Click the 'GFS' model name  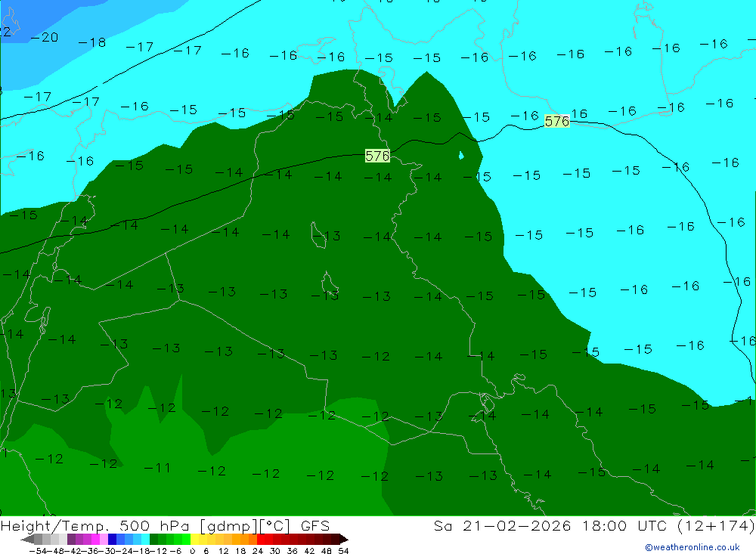[x=315, y=525]
